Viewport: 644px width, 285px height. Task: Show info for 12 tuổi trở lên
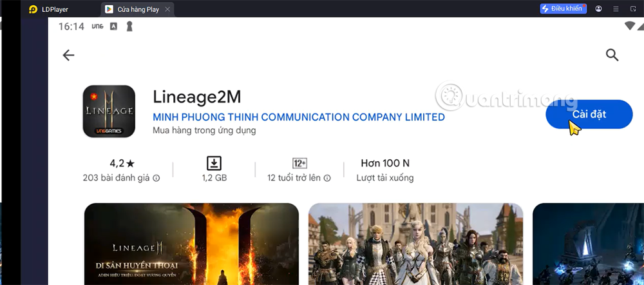[327, 178]
